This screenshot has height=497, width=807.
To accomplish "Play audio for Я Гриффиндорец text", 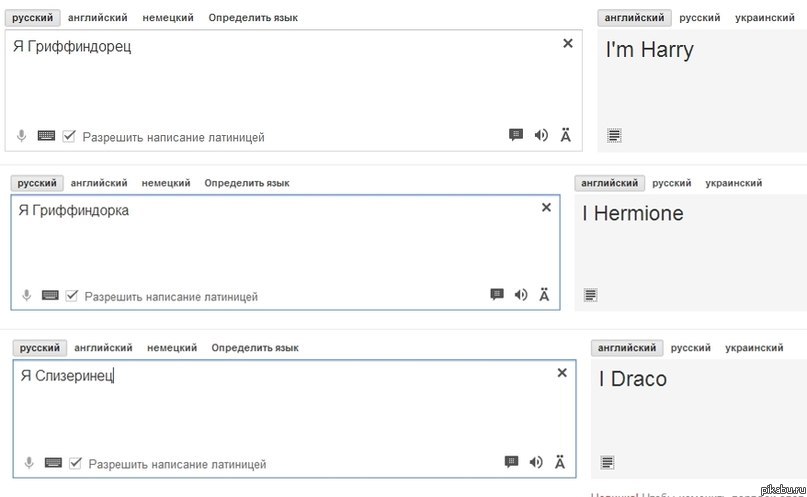I will tap(541, 135).
